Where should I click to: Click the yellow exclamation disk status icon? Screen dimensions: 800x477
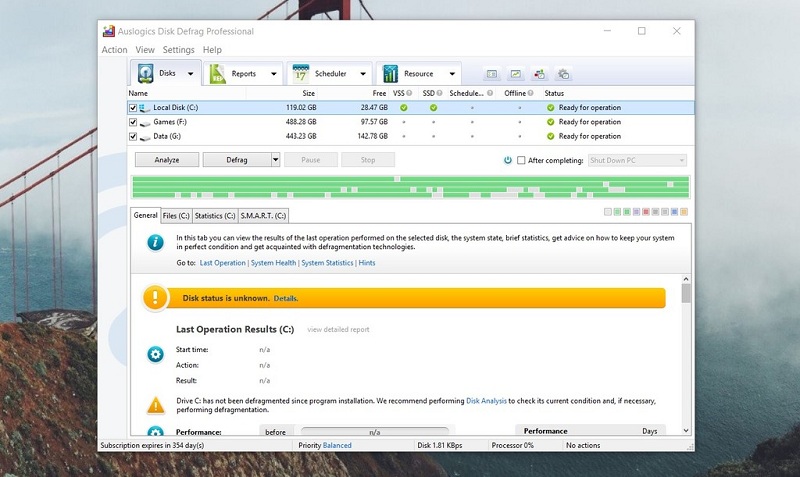click(x=156, y=297)
